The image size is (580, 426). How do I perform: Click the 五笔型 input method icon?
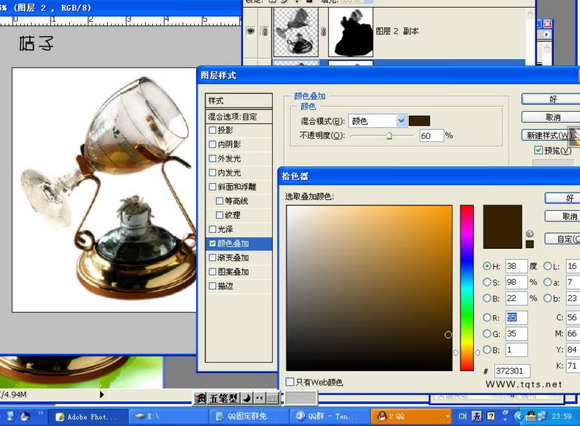click(x=224, y=399)
